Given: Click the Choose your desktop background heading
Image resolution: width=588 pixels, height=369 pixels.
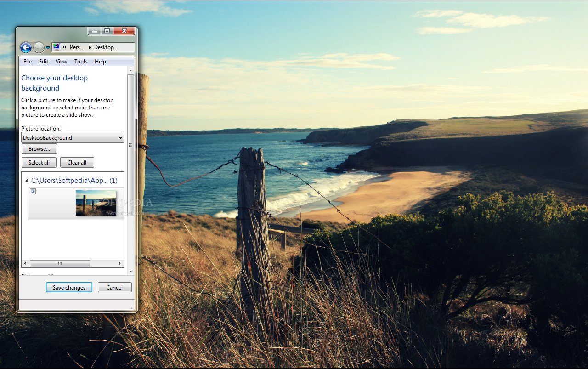Looking at the screenshot, I should [54, 83].
